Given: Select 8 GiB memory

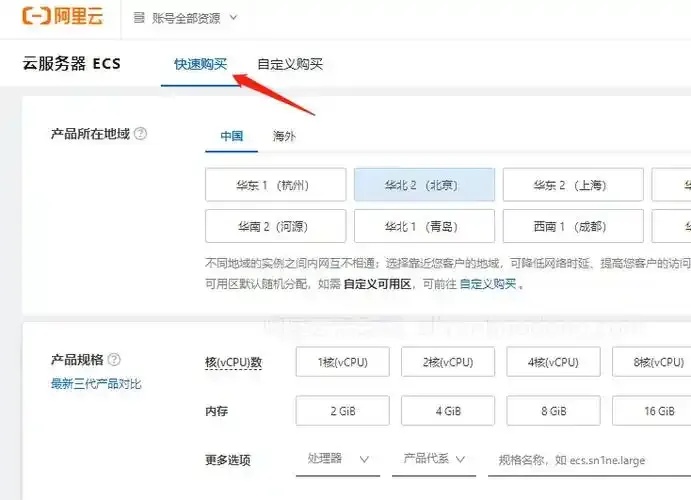Looking at the screenshot, I should coord(554,411).
